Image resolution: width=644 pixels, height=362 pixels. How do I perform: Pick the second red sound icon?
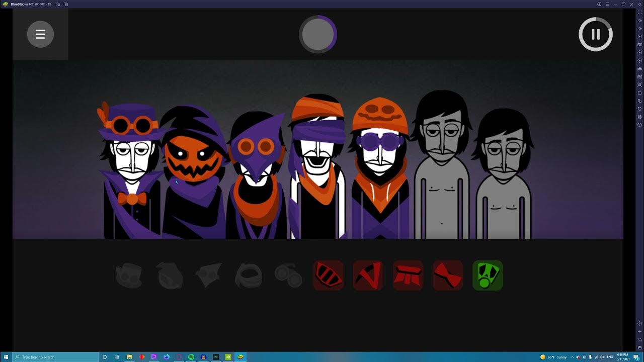click(x=368, y=276)
